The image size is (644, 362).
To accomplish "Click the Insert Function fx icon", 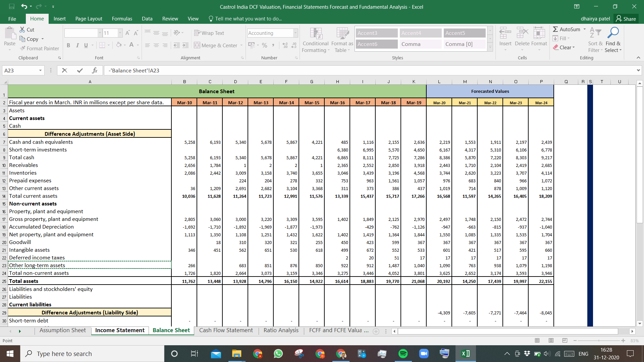I will (95, 70).
